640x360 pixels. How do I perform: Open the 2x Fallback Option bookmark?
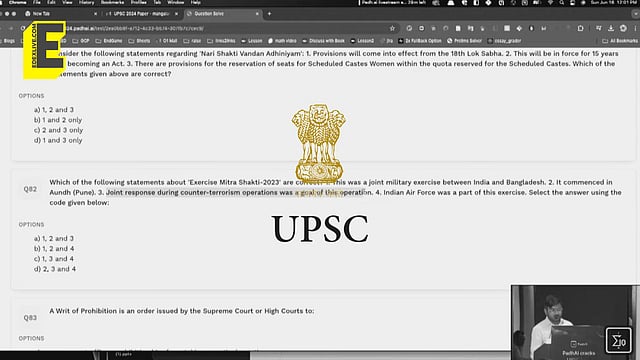click(x=420, y=41)
